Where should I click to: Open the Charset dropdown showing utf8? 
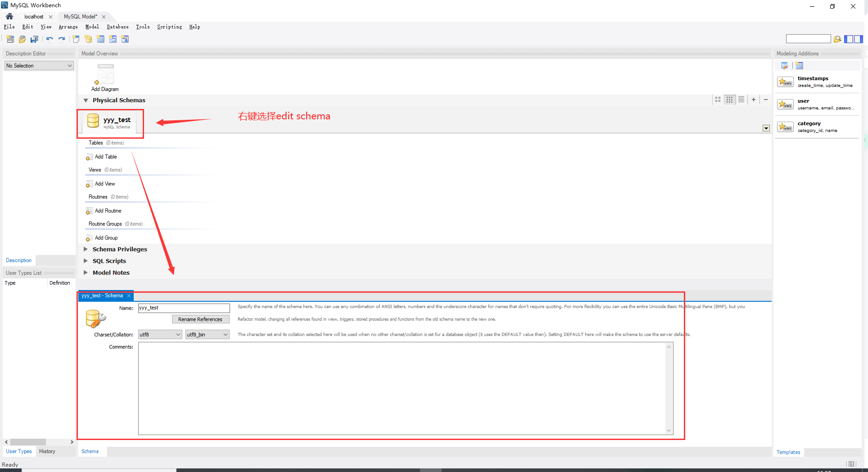coord(160,334)
